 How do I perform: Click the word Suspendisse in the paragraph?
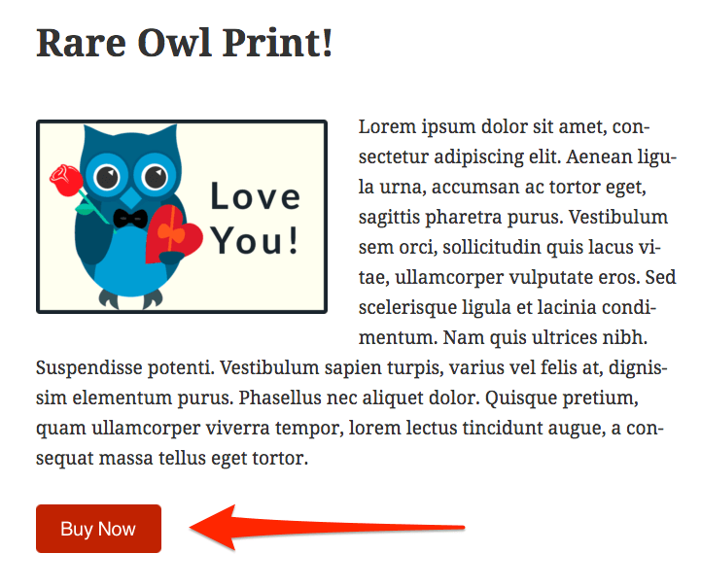[x=88, y=368]
